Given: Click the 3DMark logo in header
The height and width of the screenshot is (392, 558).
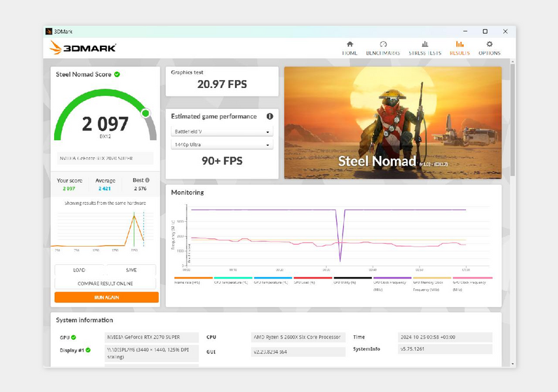Looking at the screenshot, I should (83, 48).
